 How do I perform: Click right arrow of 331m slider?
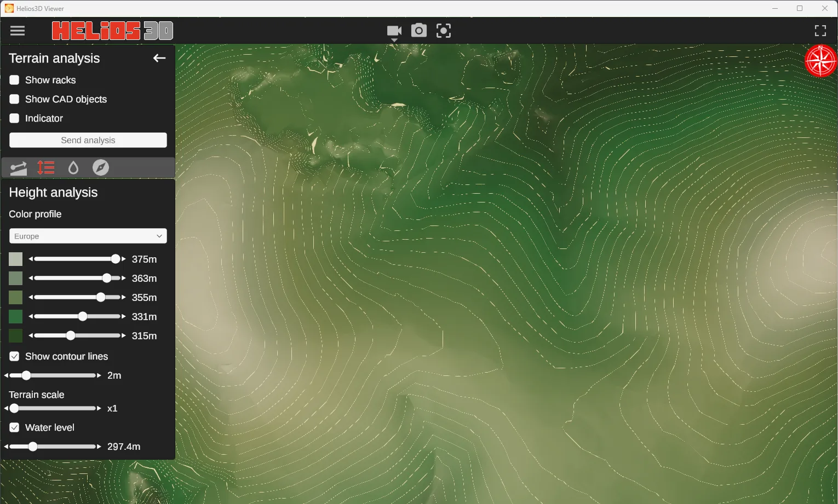tap(124, 316)
